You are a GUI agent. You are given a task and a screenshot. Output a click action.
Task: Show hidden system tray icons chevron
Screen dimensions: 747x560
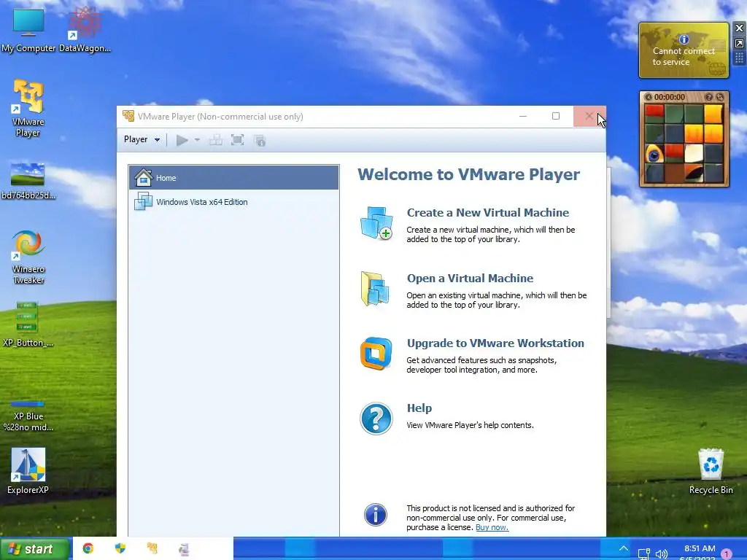[x=623, y=548]
